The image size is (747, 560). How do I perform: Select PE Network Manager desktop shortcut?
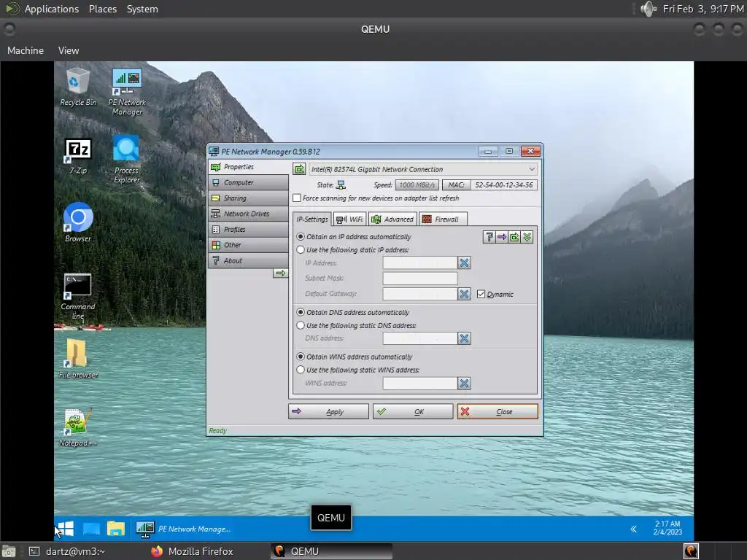coord(127,92)
